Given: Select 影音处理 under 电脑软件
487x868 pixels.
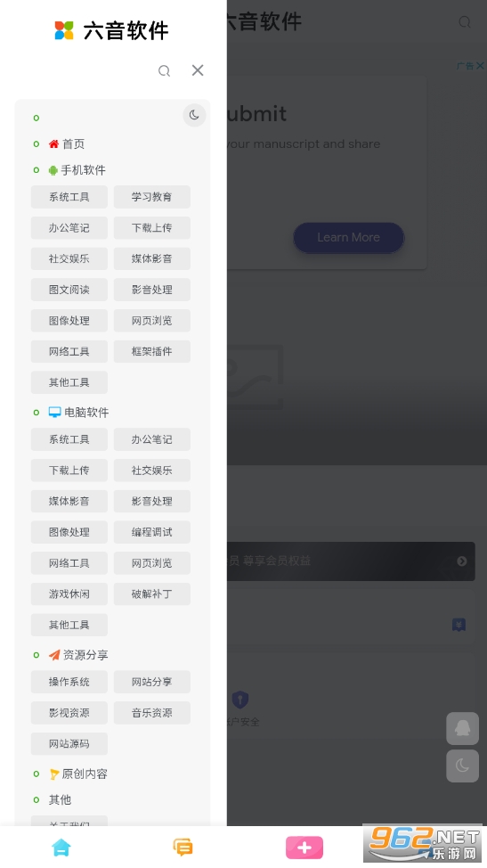Looking at the screenshot, I should tap(152, 502).
